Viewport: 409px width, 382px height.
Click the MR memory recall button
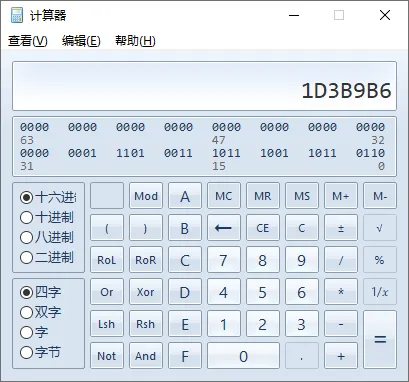click(263, 196)
